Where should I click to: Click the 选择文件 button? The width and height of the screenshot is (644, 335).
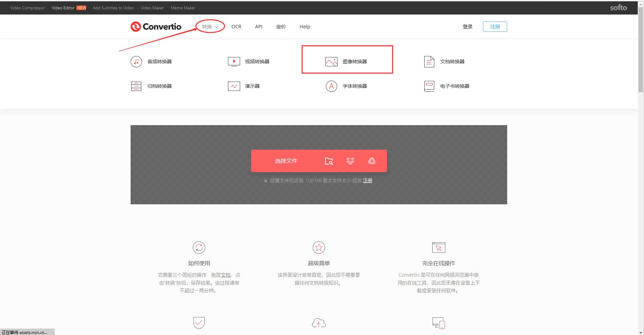click(286, 161)
